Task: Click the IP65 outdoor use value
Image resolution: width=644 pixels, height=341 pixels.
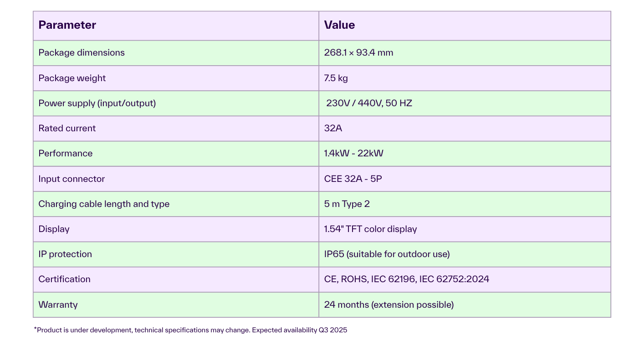Action: click(x=387, y=254)
